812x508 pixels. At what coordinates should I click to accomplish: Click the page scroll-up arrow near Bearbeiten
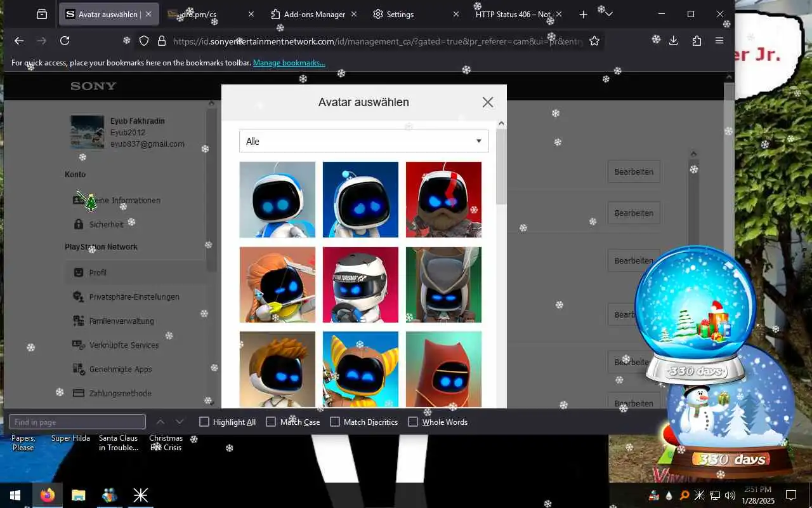tap(693, 154)
